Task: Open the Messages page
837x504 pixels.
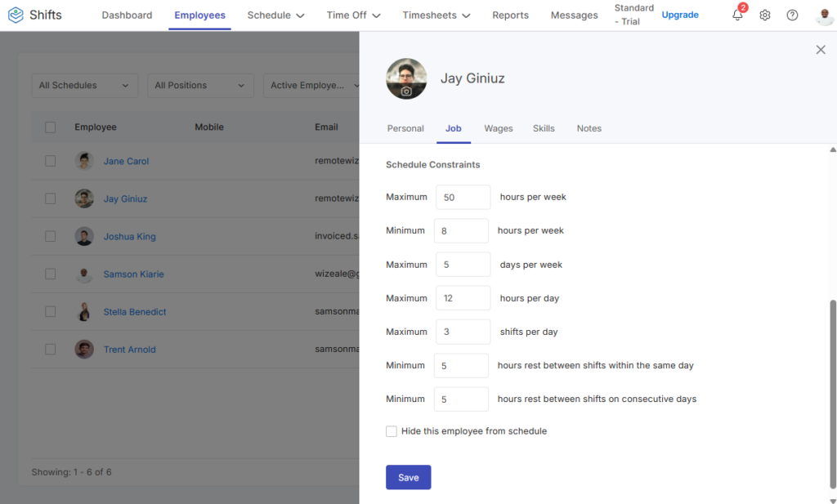Action: pos(575,15)
